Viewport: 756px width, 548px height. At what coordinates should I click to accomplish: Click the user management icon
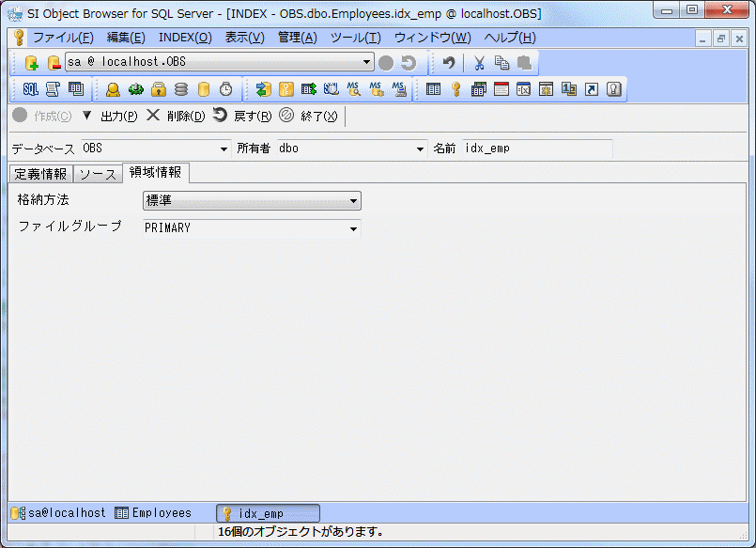click(x=113, y=89)
